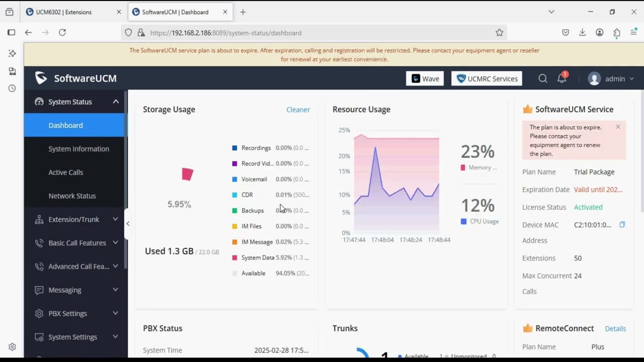Open Active Calls page
Viewport: 644px width, 362px height.
[75, 172]
